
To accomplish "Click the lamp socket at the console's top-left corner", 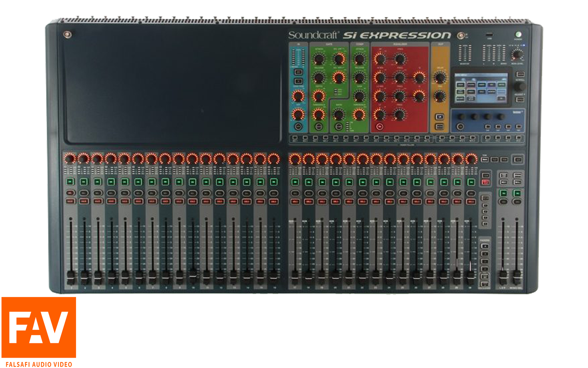I will (67, 35).
